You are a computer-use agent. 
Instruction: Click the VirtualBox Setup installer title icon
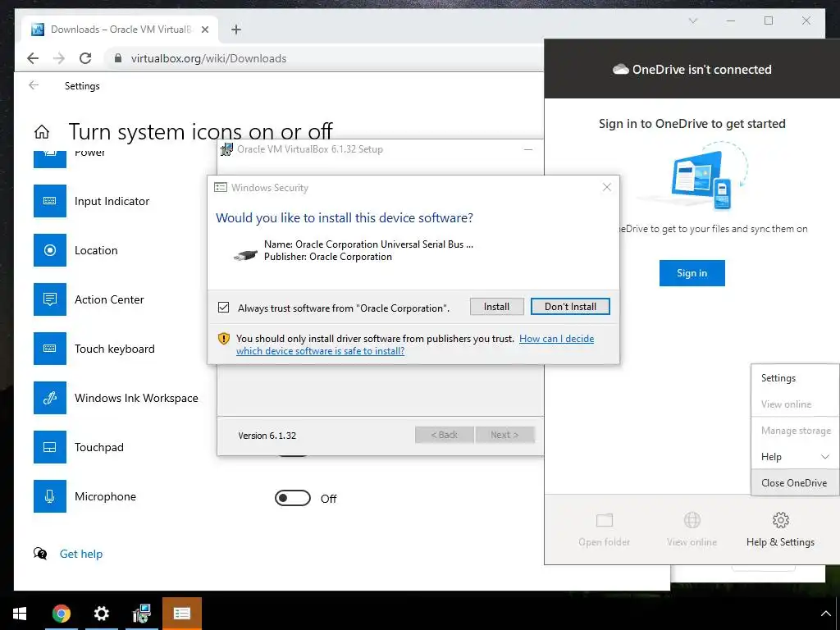tap(226, 149)
